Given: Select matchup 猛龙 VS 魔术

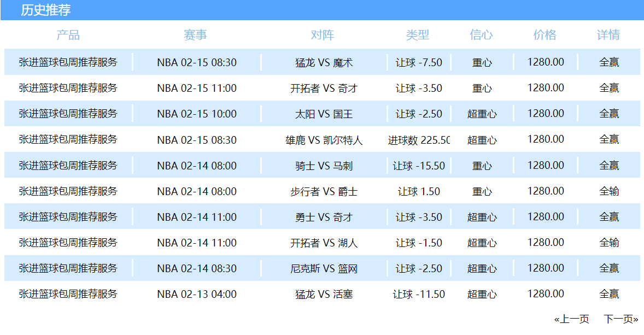Looking at the screenshot, I should point(324,62).
